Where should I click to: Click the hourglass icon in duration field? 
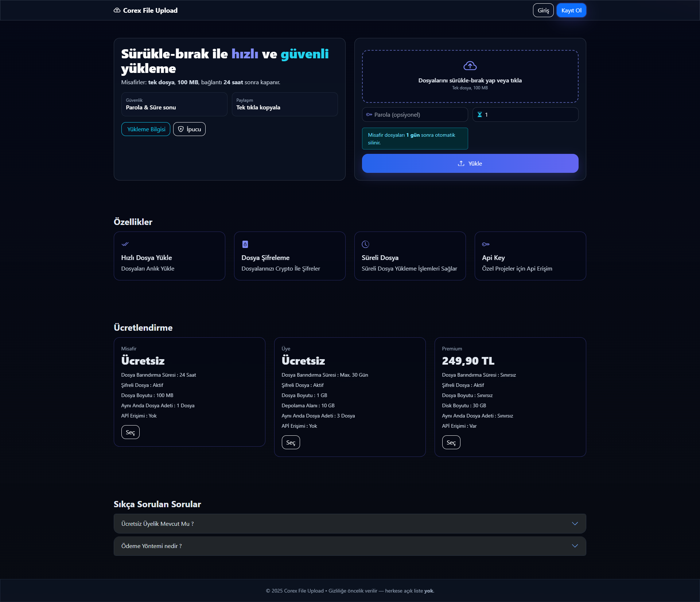tap(480, 114)
